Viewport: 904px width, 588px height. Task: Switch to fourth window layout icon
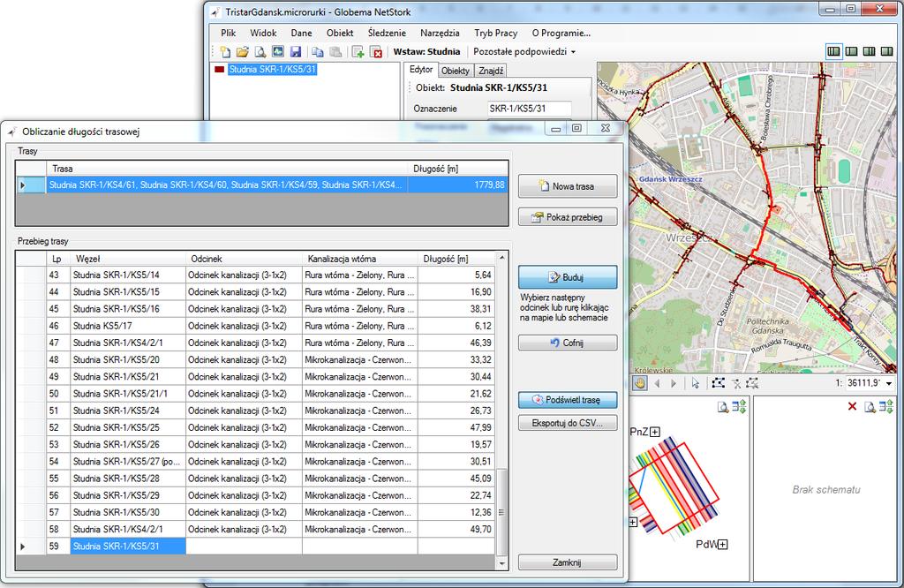coord(886,51)
